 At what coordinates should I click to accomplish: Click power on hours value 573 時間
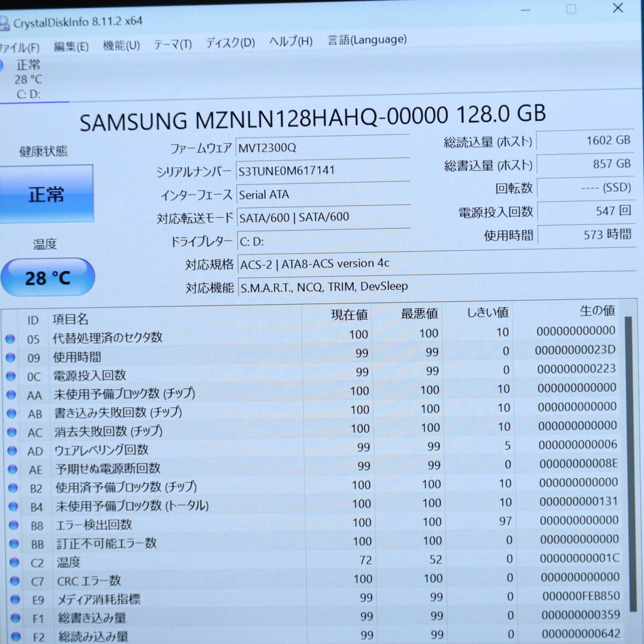coord(587,235)
